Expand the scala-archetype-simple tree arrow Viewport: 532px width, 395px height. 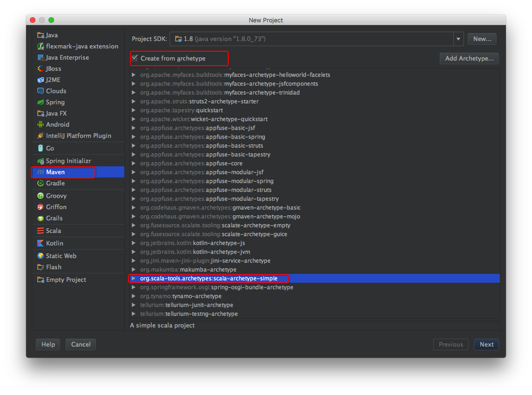click(x=134, y=279)
